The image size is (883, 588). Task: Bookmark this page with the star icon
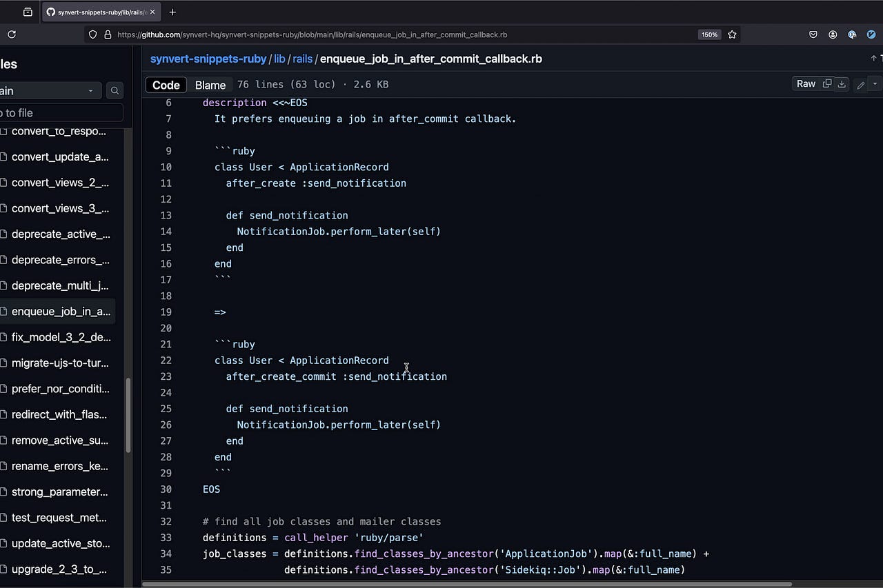[x=732, y=34]
